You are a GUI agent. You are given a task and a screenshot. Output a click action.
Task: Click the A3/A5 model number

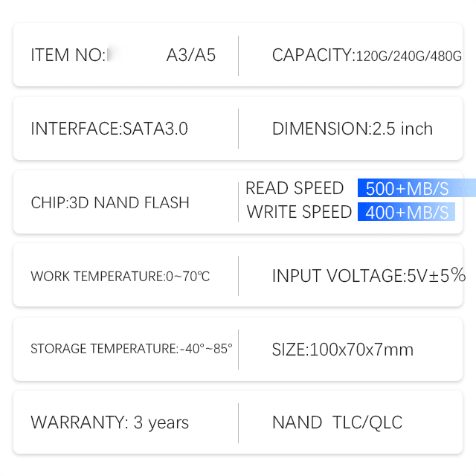191,55
